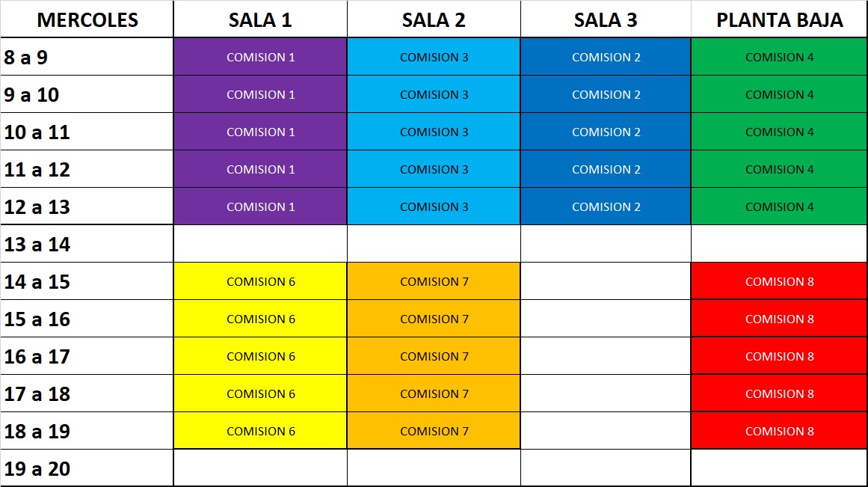This screenshot has width=868, height=487.
Task: Click the MERCOLES header cell
Action: [x=87, y=20]
